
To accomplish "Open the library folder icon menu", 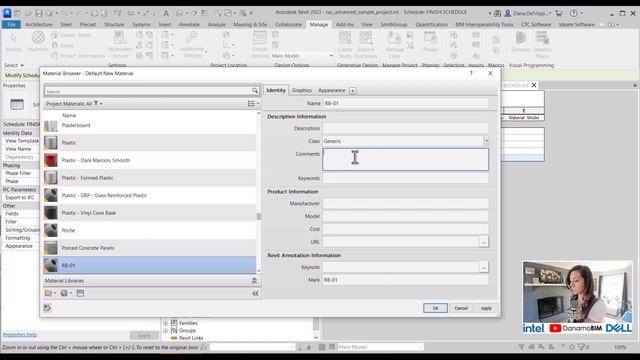I will (x=49, y=293).
